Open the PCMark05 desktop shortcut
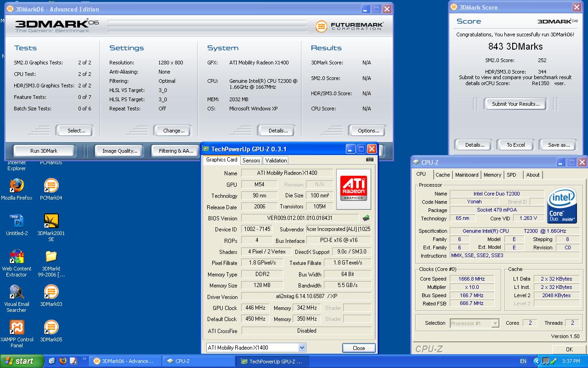The width and height of the screenshot is (588, 368). [x=51, y=162]
